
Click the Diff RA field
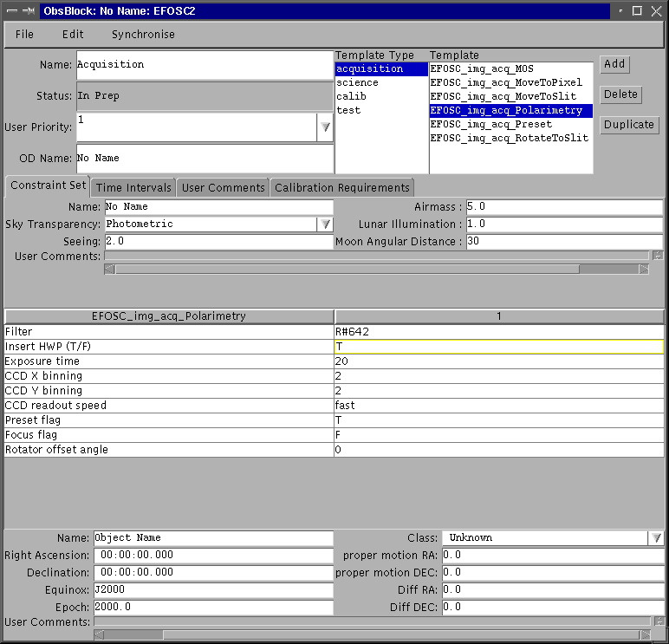pyautogui.click(x=553, y=589)
